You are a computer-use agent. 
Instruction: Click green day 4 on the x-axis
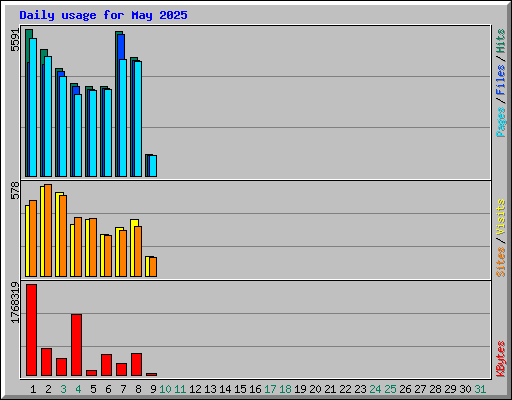coord(78,389)
